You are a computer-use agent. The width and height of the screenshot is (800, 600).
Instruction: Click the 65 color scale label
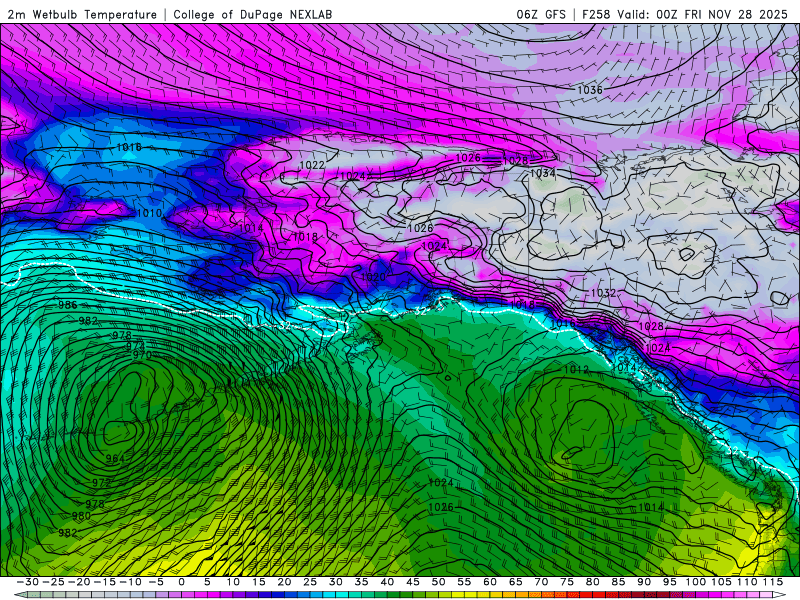tap(515, 582)
